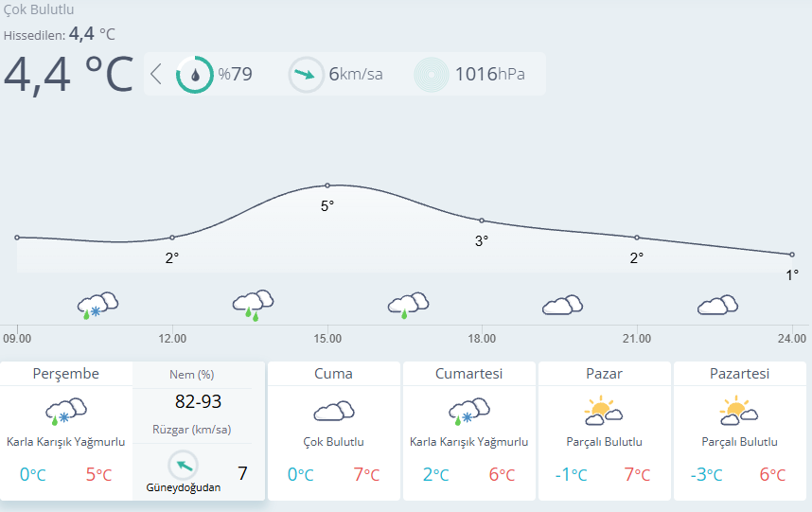Click the cloudy icon after 21.00
Image resolution: width=812 pixels, height=512 pixels.
717,305
